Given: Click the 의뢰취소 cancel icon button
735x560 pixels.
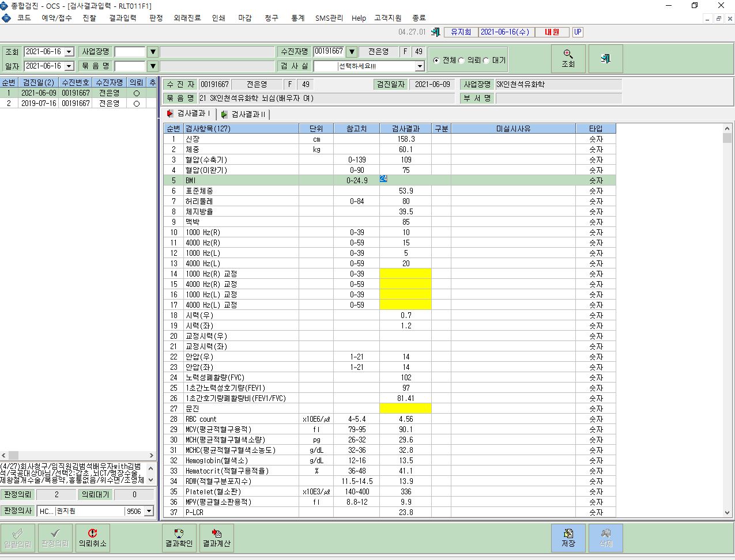Looking at the screenshot, I should (92, 538).
